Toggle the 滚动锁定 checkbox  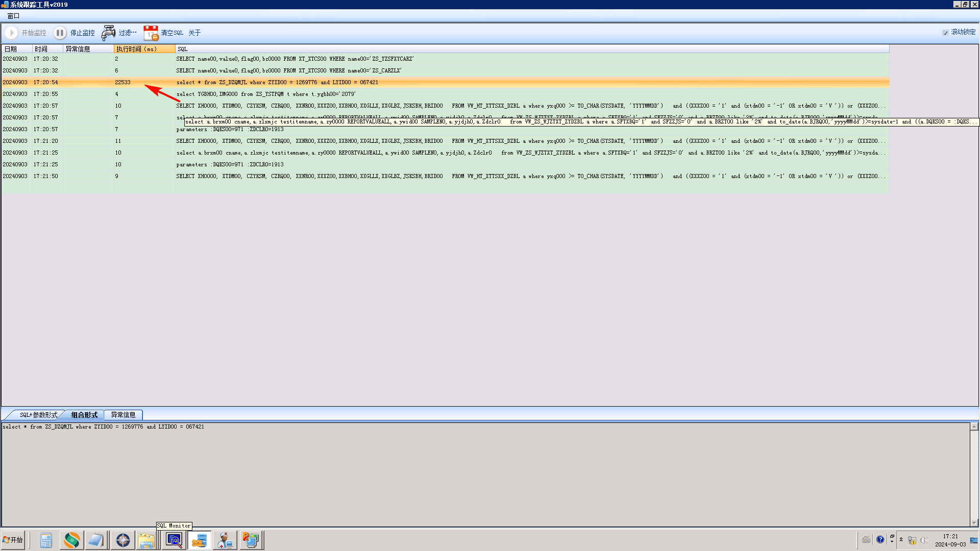945,33
